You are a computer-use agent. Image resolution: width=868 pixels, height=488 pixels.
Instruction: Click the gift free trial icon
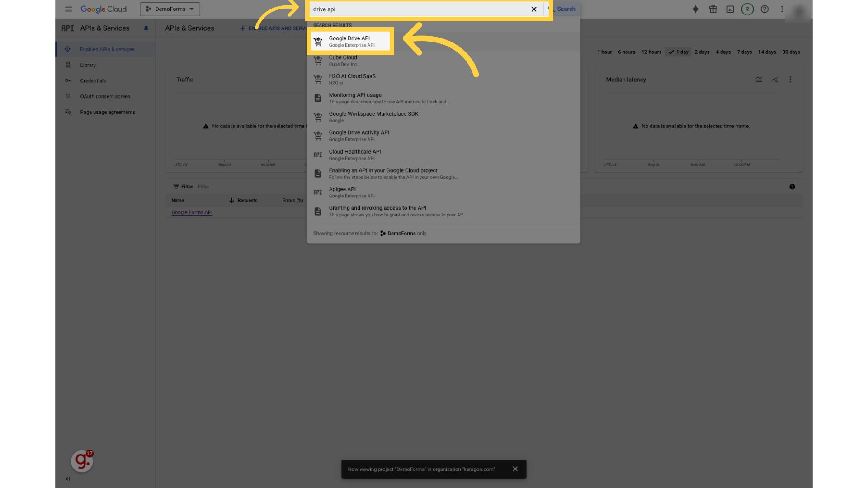click(713, 9)
